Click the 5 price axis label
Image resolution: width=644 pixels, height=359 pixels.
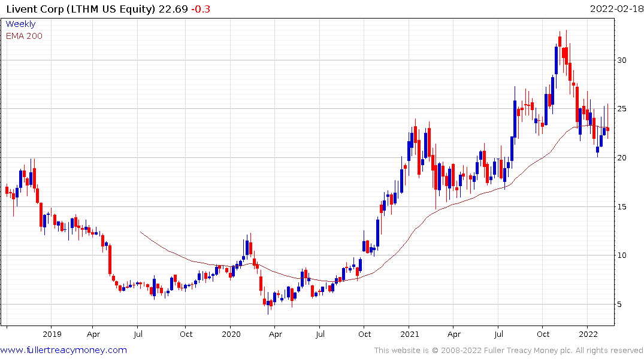(x=619, y=305)
